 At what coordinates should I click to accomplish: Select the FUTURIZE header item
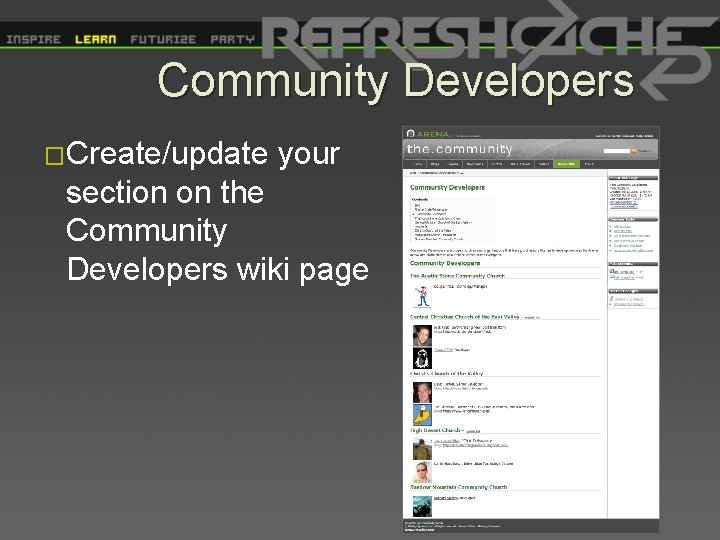(163, 39)
